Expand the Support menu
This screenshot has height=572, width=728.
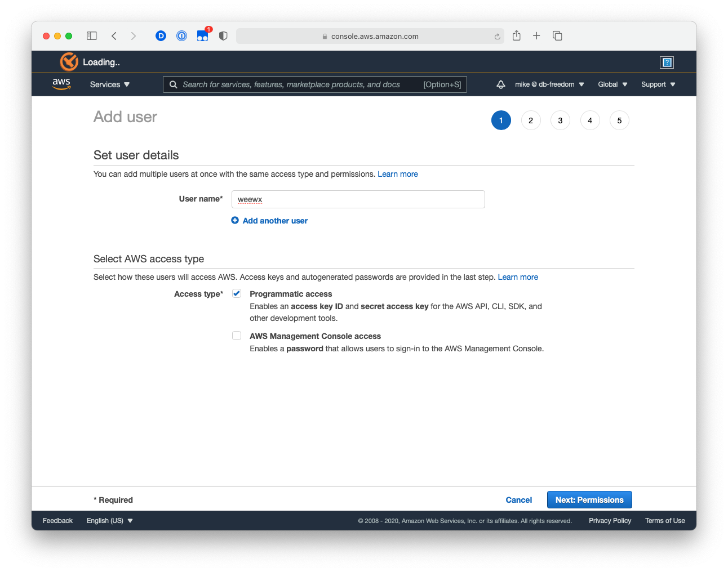click(658, 84)
